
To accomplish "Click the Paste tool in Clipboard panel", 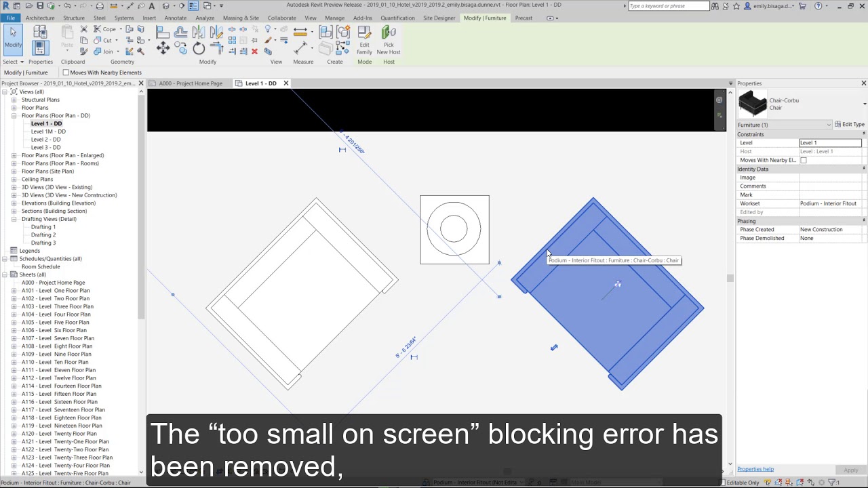I will coord(67,41).
